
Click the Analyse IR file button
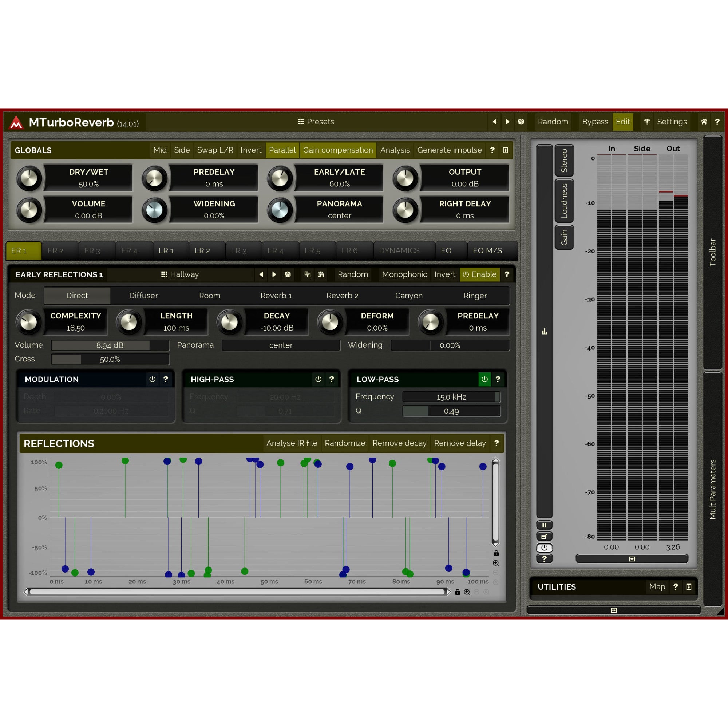(292, 443)
